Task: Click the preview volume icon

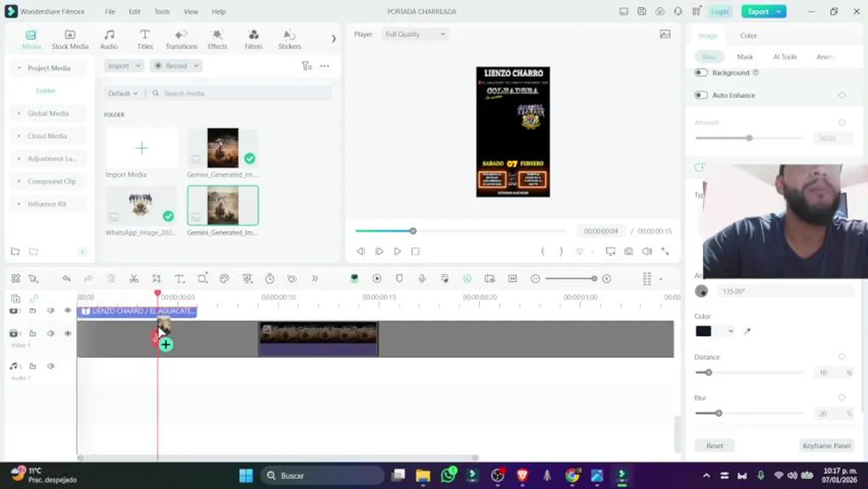Action: pyautogui.click(x=647, y=251)
